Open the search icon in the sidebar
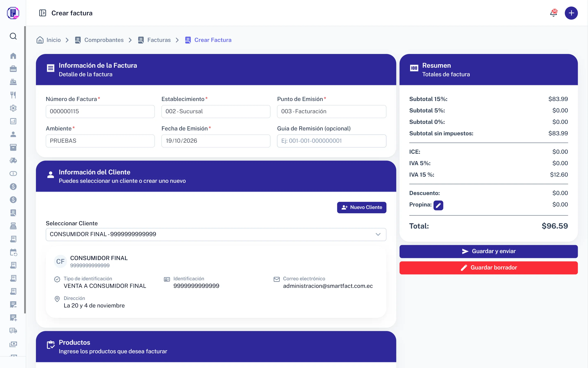The image size is (588, 368). tap(13, 36)
